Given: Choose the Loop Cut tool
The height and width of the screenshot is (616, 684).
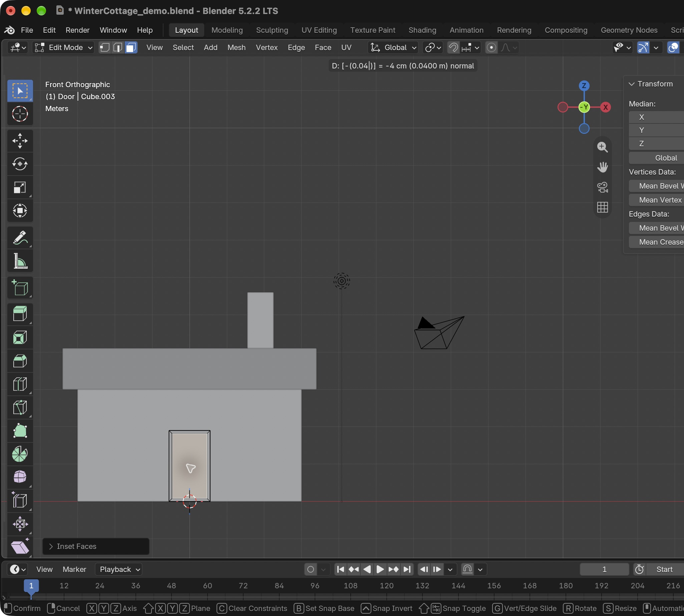Looking at the screenshot, I should 20,384.
